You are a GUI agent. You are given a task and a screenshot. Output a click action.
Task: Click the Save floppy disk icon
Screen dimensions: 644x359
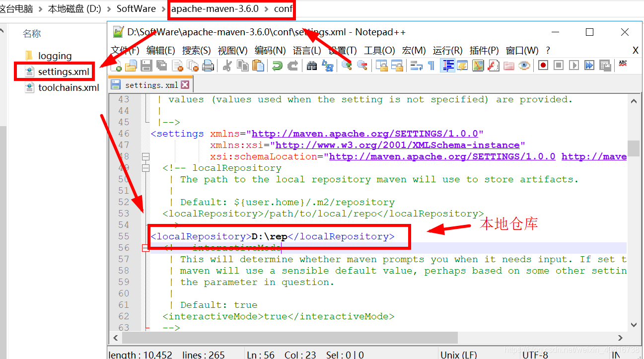coord(146,66)
